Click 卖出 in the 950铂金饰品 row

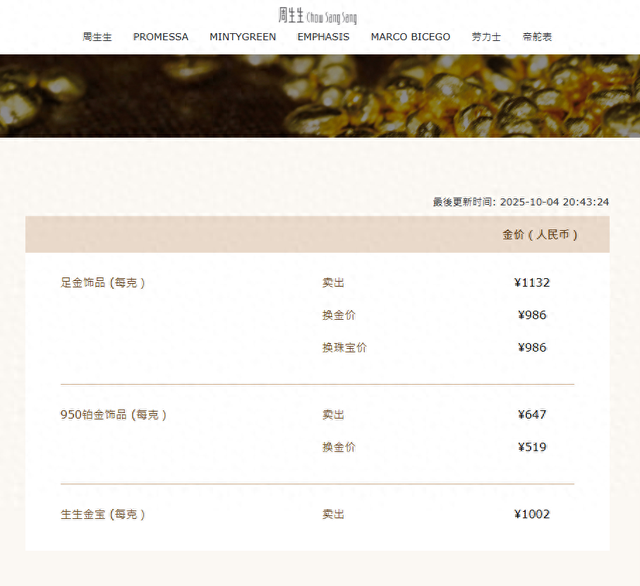(333, 415)
